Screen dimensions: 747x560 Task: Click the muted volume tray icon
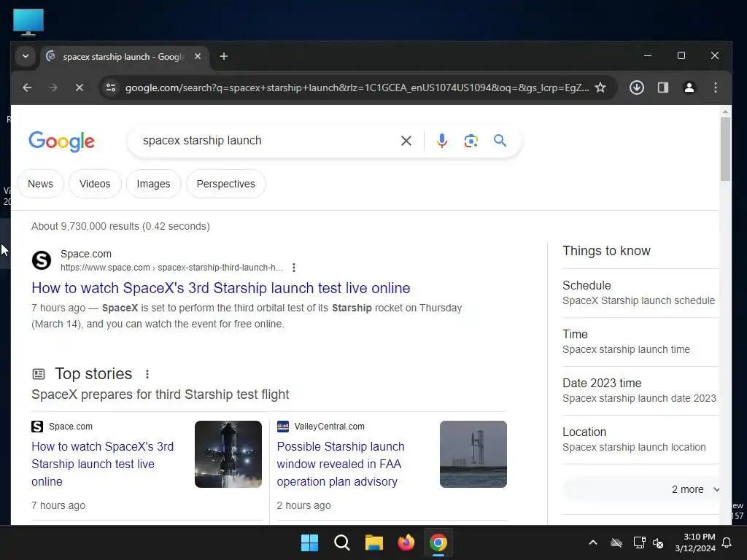pyautogui.click(x=659, y=542)
